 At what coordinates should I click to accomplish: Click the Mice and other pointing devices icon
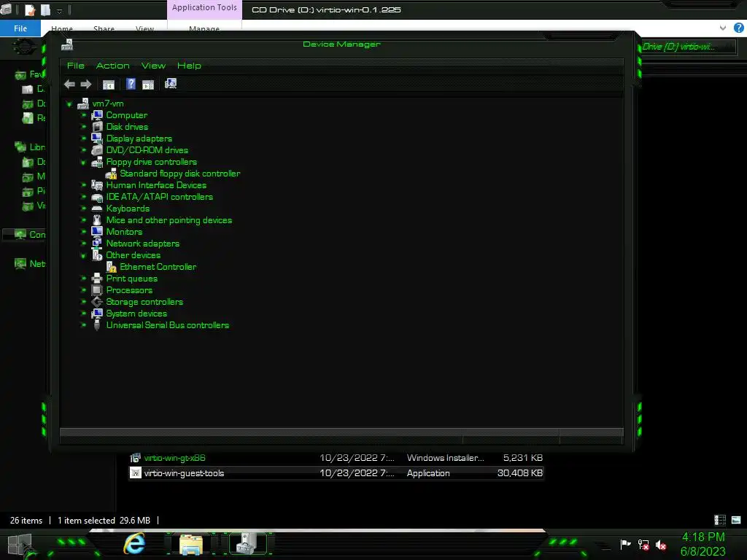pyautogui.click(x=97, y=220)
